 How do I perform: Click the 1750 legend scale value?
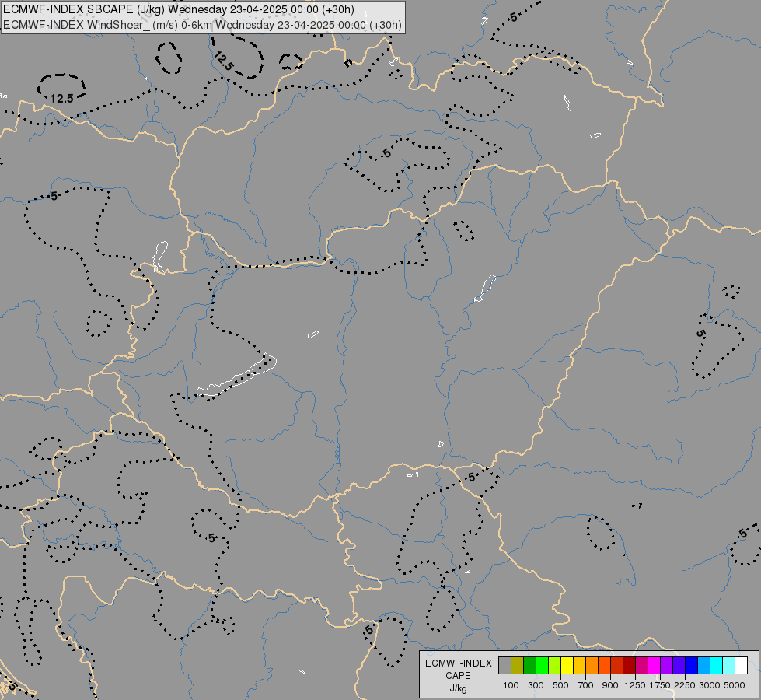(660, 685)
